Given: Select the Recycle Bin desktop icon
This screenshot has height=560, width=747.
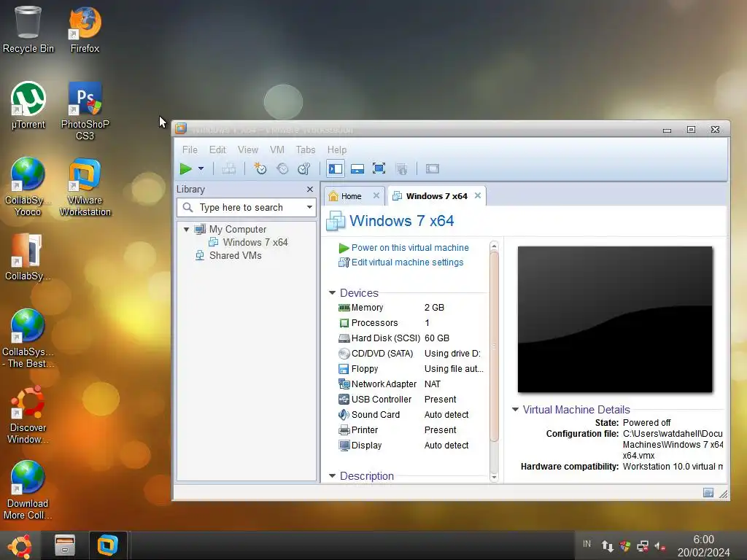Looking at the screenshot, I should [x=28, y=30].
